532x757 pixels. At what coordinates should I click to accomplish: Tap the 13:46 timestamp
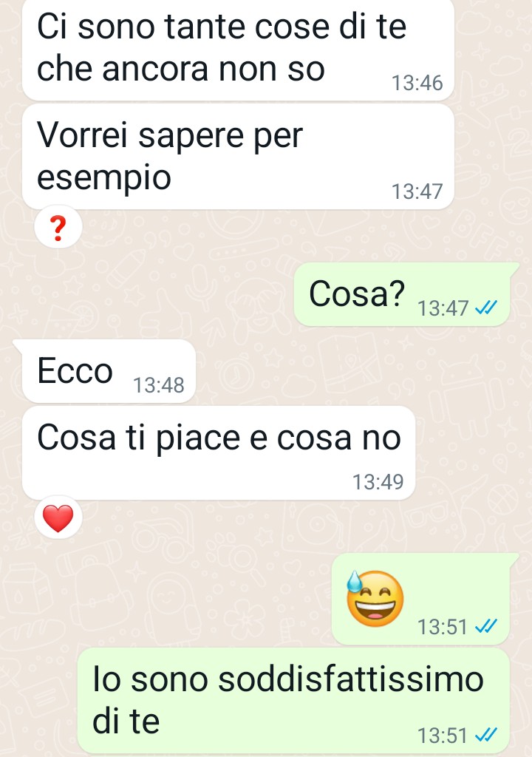tap(417, 83)
